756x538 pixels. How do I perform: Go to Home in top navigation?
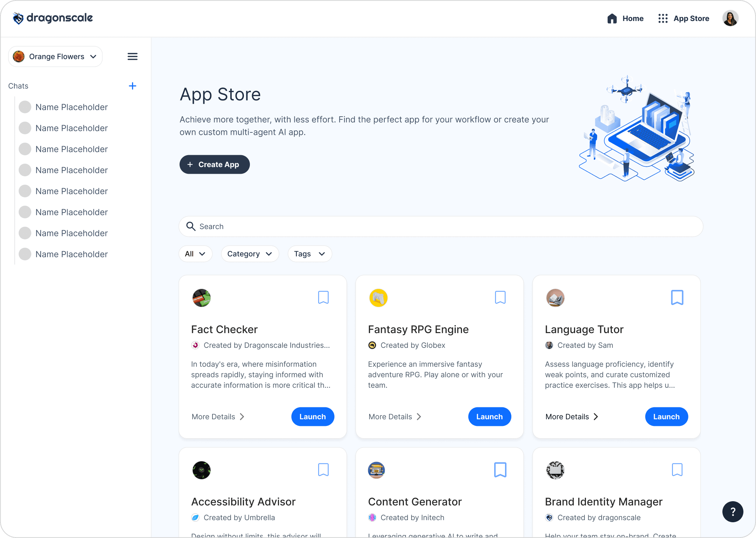(x=625, y=18)
